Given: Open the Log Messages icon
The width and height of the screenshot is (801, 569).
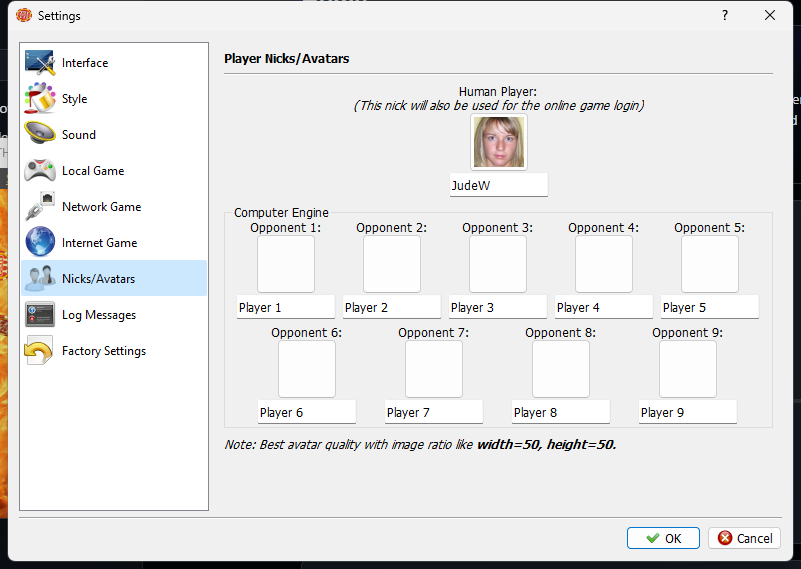Looking at the screenshot, I should coord(40,315).
